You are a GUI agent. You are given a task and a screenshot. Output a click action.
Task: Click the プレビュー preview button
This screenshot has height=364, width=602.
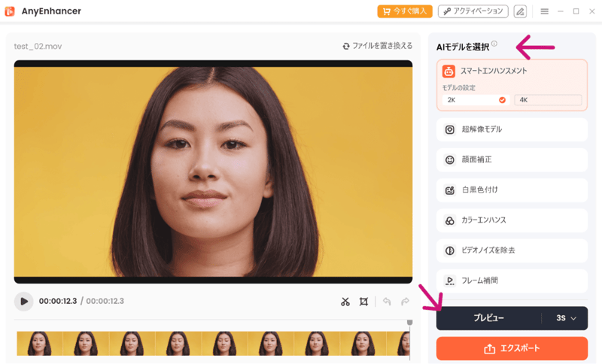coord(488,318)
